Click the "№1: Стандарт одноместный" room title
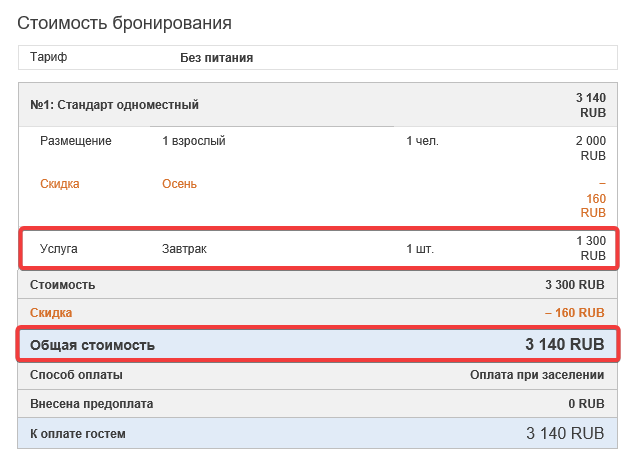The width and height of the screenshot is (643, 468). (x=115, y=104)
